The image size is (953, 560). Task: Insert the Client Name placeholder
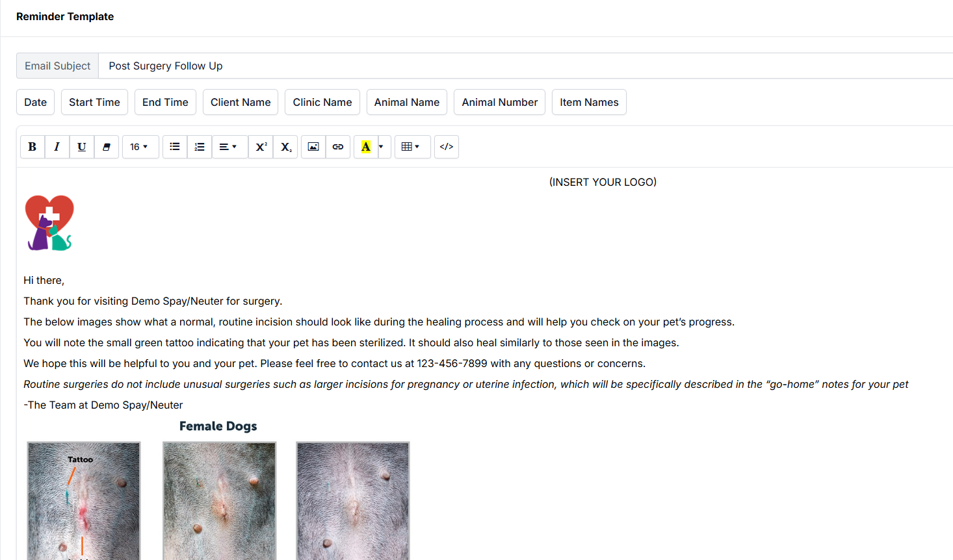coord(241,102)
